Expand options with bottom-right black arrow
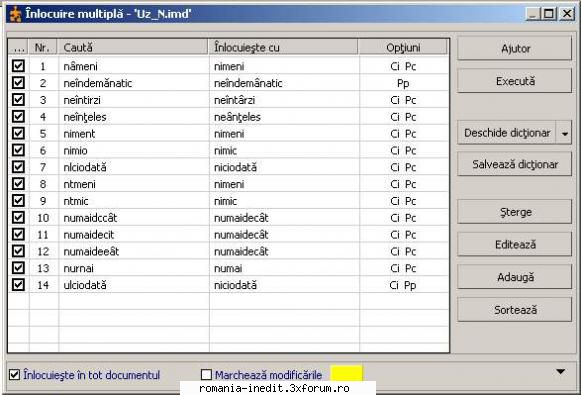The height and width of the screenshot is (395, 581). tap(561, 371)
